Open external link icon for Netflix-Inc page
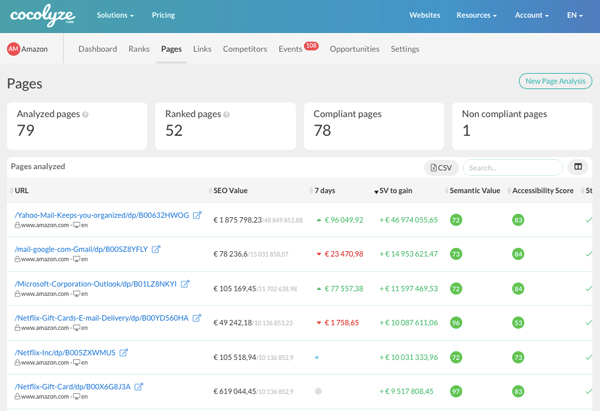The image size is (600, 411). pyautogui.click(x=123, y=352)
